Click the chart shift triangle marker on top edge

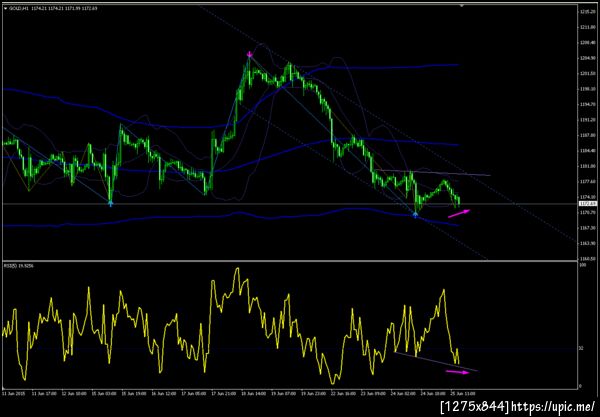462,6
